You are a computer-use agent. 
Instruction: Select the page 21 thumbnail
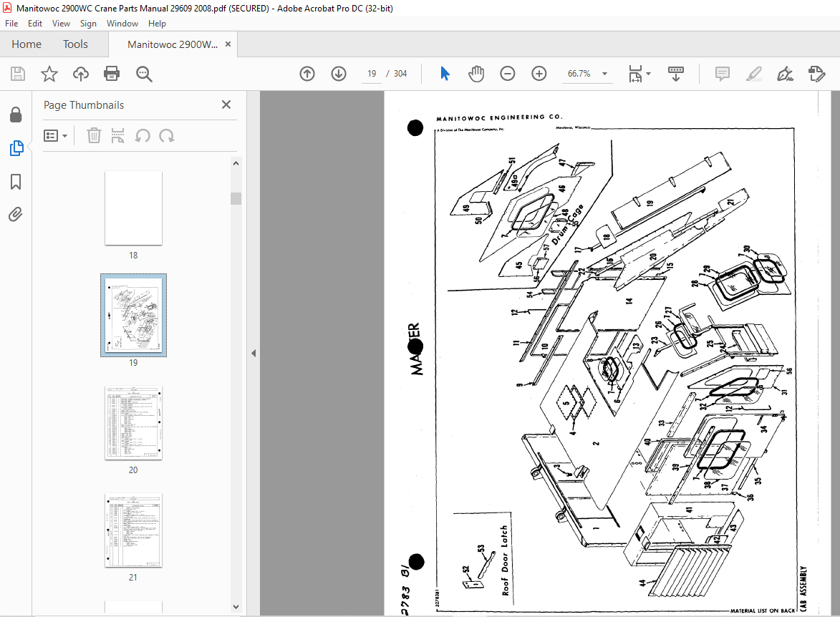[133, 530]
